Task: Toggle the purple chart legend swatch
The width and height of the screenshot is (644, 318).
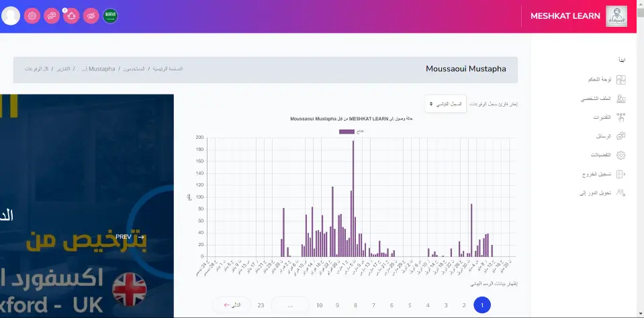Action: pos(347,131)
